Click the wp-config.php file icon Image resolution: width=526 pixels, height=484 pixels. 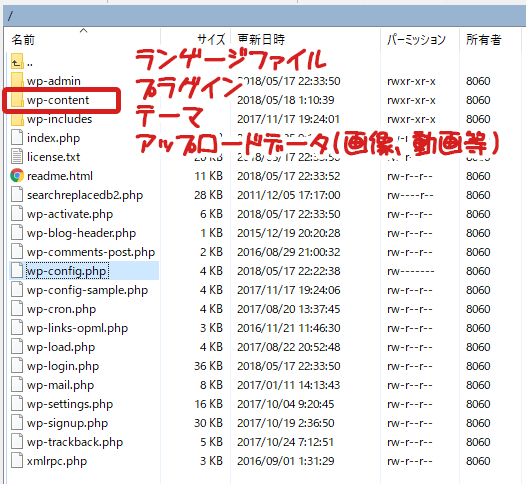point(17,271)
